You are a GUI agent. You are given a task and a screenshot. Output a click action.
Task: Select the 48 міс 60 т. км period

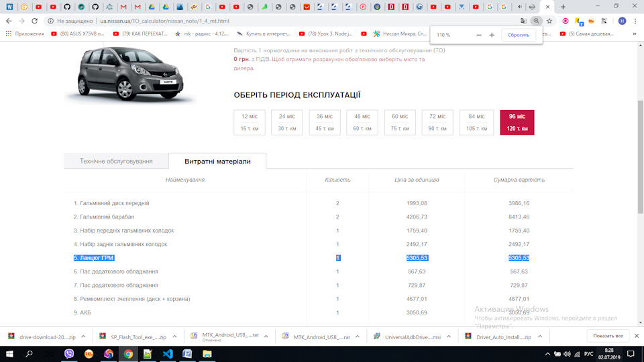[362, 122]
